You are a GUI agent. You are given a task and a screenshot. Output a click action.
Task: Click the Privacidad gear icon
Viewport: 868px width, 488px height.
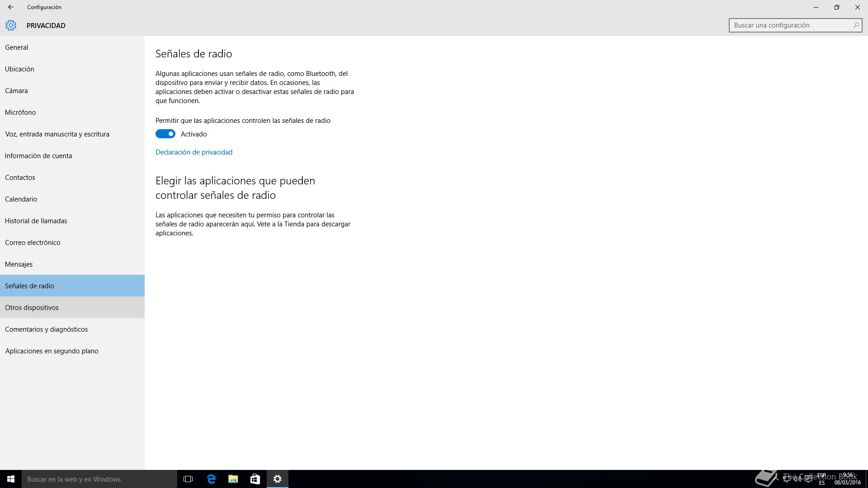click(11, 25)
